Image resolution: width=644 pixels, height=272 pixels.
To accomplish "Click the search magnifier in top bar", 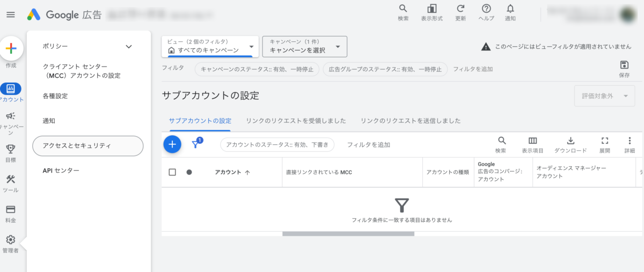I will coord(403,9).
